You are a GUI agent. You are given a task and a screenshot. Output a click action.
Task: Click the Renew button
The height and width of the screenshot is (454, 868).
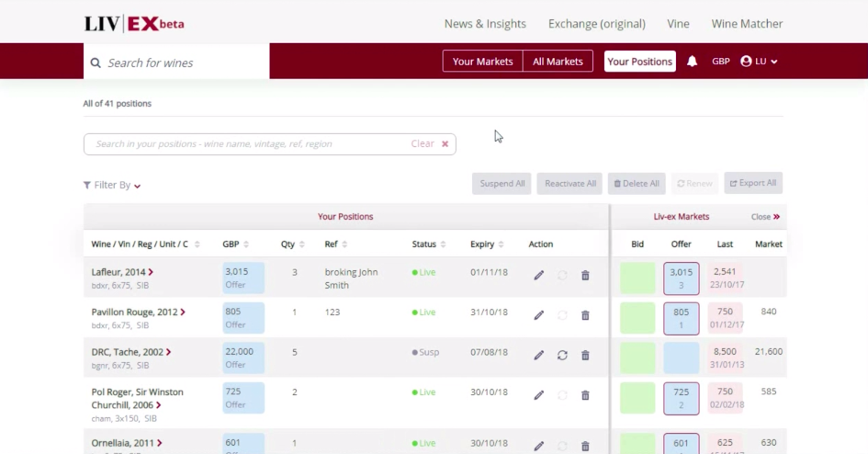pos(694,183)
